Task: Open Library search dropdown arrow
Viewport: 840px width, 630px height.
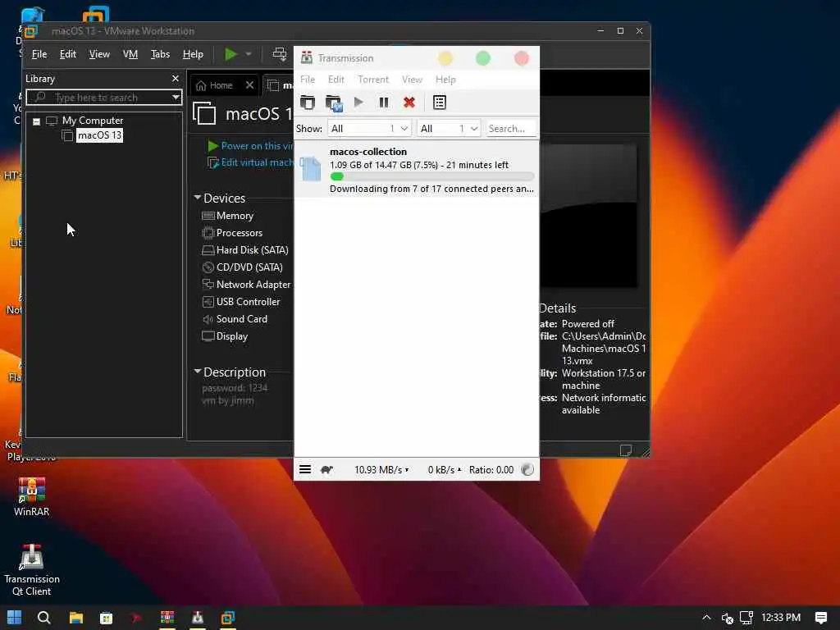Action: (x=176, y=97)
